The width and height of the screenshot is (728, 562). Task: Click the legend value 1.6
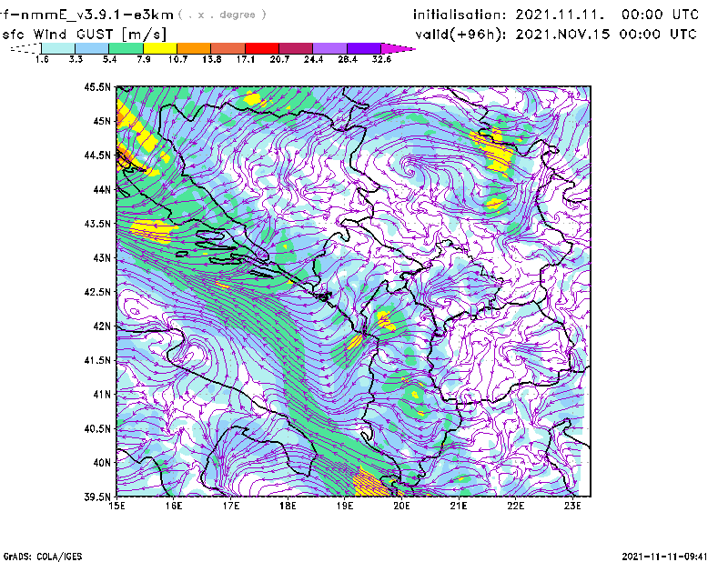click(42, 59)
